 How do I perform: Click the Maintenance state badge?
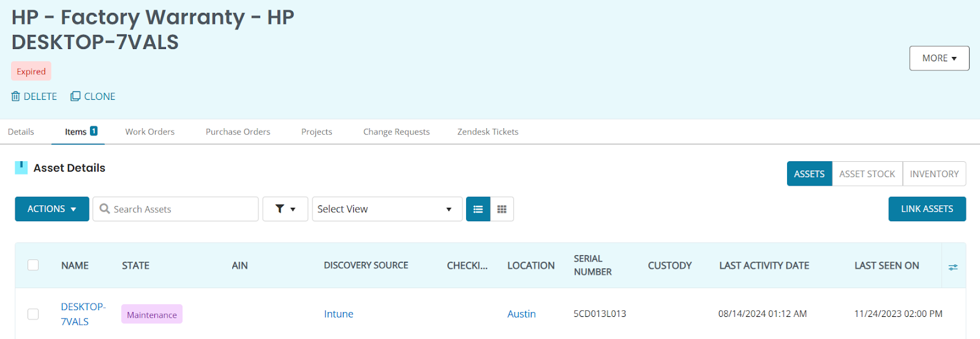click(152, 314)
